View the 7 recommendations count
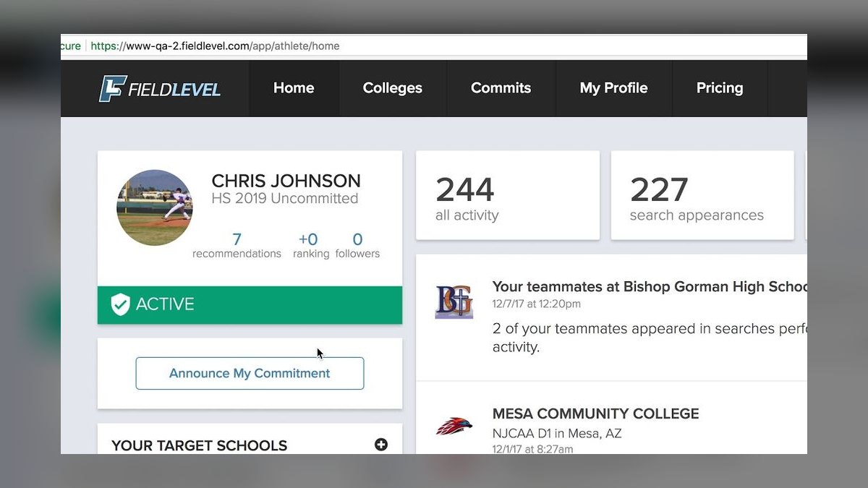The image size is (868, 488). pos(237,246)
